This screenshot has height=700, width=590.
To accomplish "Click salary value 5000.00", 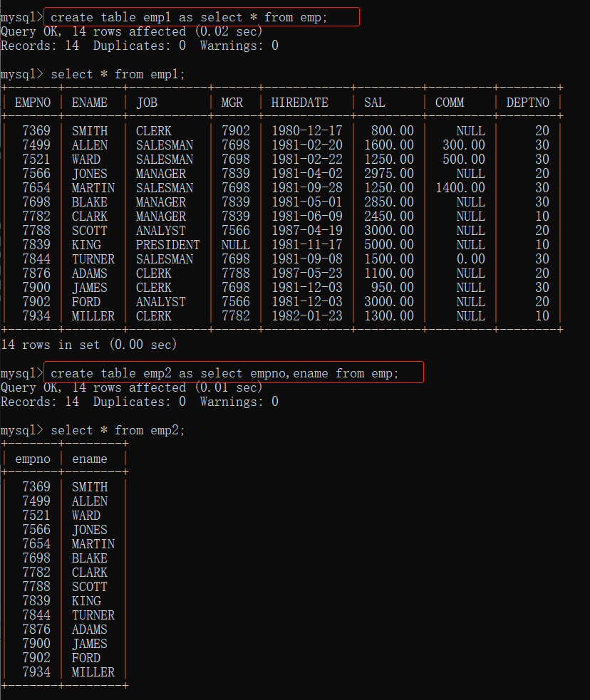I will 389,245.
